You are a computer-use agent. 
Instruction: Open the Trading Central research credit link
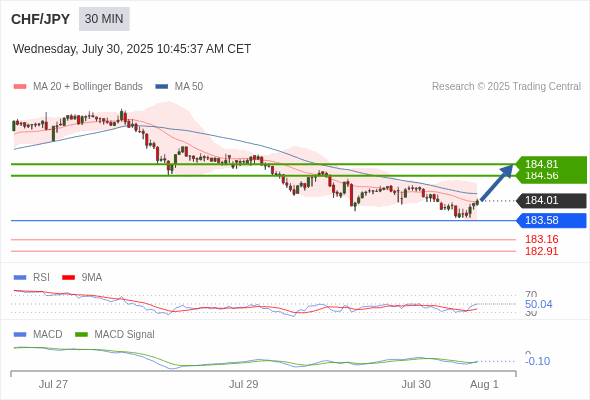point(506,86)
